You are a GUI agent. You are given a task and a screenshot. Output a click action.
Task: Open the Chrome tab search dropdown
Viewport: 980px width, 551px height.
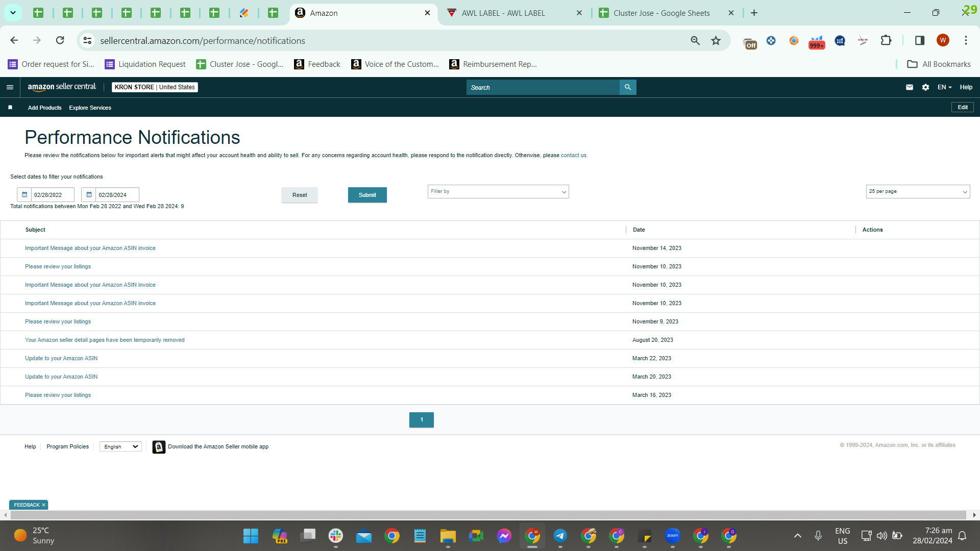point(13,13)
